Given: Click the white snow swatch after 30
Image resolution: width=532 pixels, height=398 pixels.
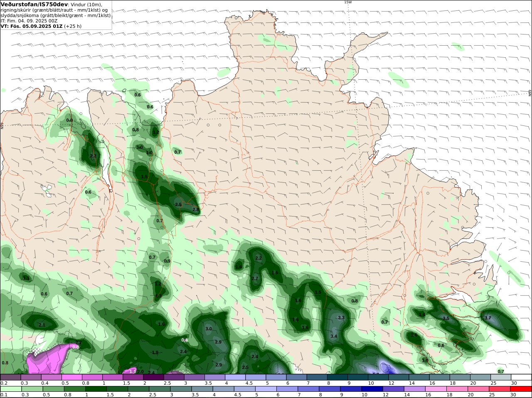Looking at the screenshot, I should pyautogui.click(x=522, y=377).
